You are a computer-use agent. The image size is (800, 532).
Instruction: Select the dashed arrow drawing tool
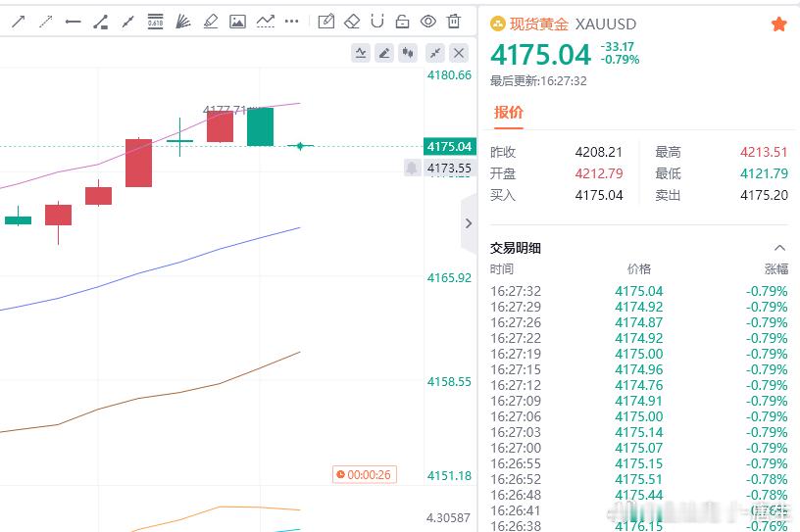pos(46,22)
